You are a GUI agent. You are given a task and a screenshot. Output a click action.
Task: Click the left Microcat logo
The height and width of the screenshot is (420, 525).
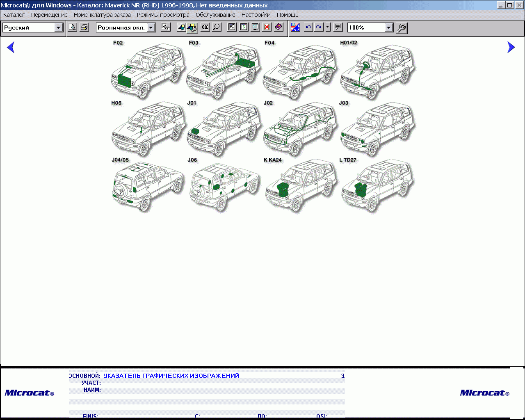click(30, 393)
